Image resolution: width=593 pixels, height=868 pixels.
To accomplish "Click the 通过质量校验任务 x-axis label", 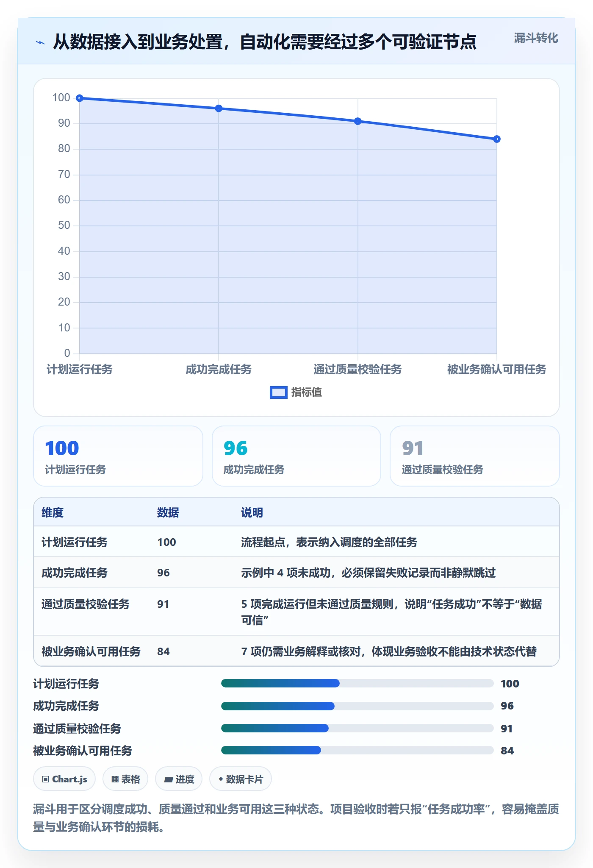I will [x=358, y=370].
